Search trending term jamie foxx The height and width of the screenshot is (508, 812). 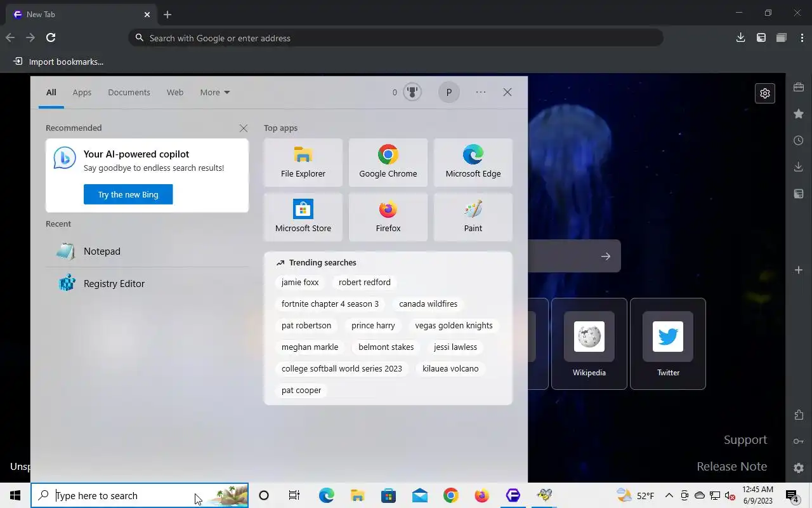300,282
